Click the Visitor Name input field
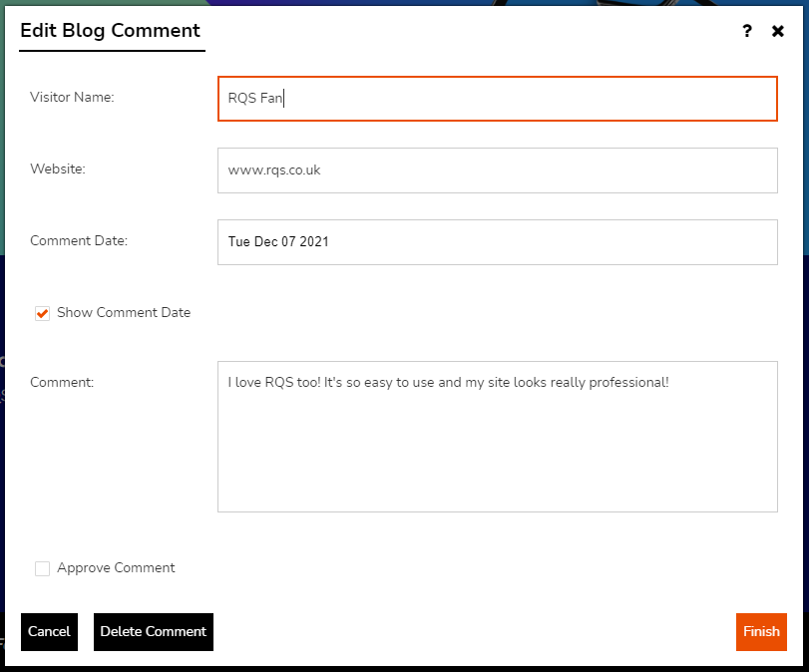The width and height of the screenshot is (809, 672). pyautogui.click(x=497, y=99)
